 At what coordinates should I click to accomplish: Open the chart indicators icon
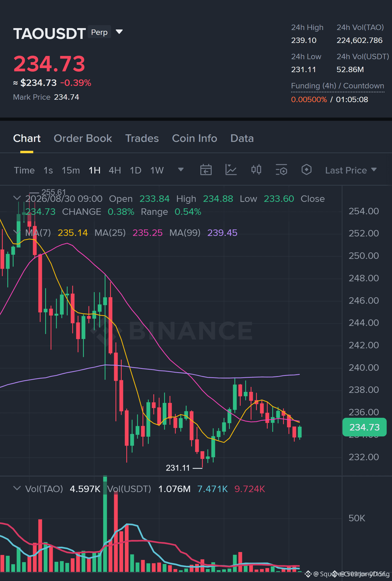(x=231, y=170)
